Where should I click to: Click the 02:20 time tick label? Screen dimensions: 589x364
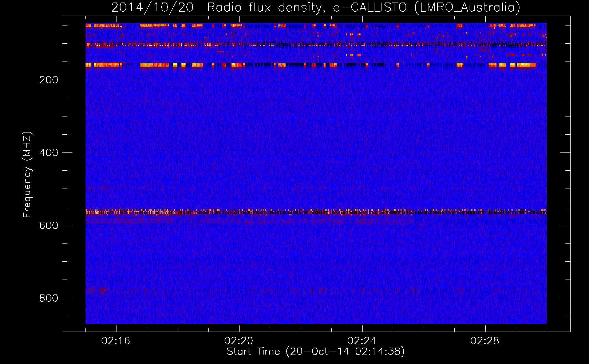[x=239, y=341]
